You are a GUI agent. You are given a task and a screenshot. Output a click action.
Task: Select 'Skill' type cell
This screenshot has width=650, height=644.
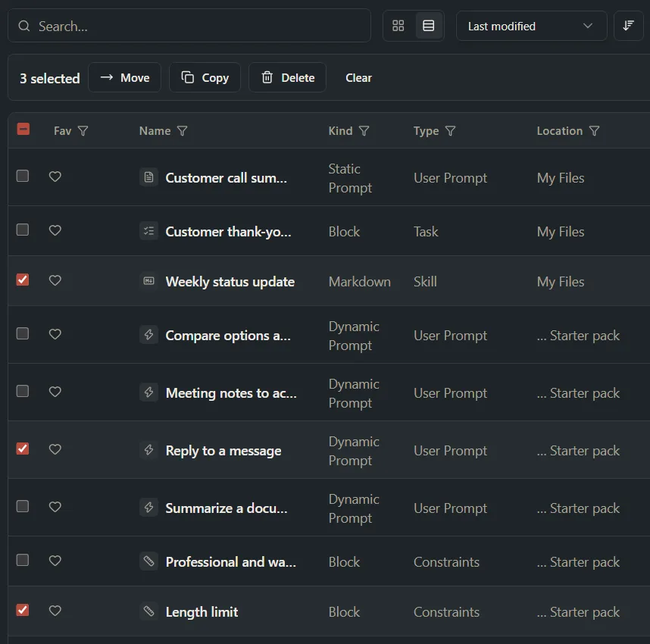tap(425, 282)
